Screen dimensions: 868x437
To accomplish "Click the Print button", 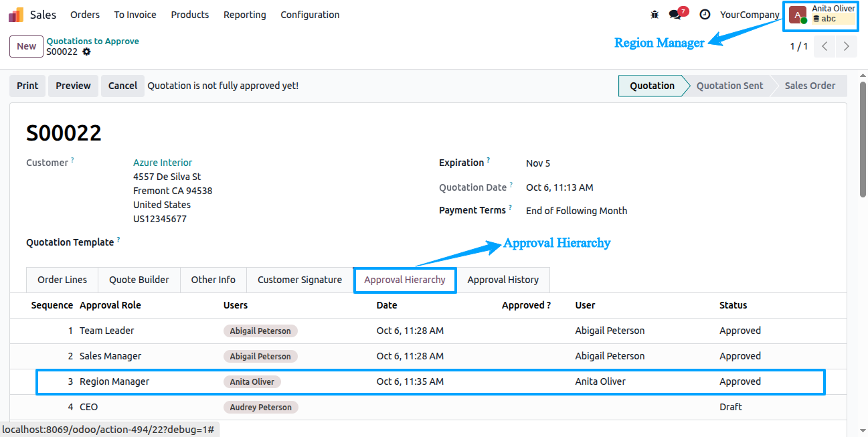I will click(x=27, y=86).
